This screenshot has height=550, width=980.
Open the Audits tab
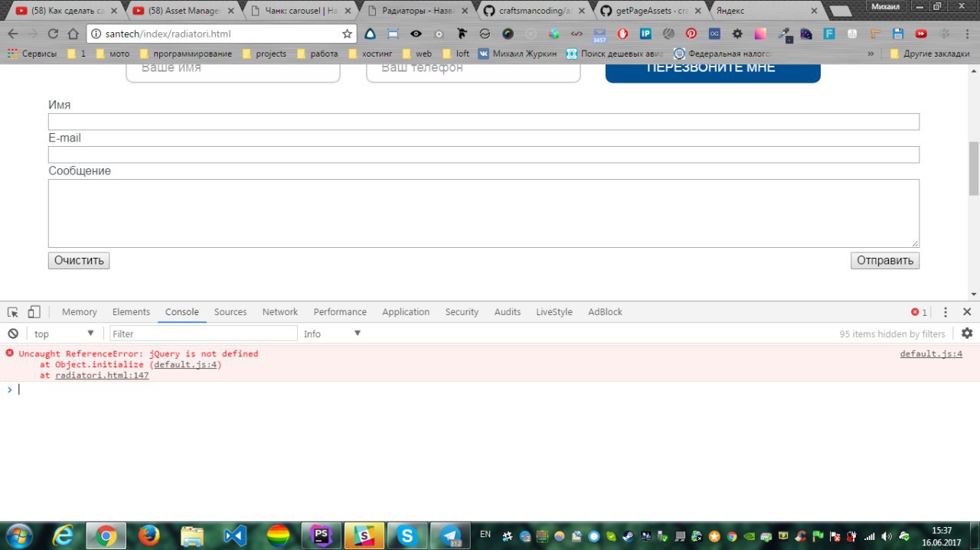(508, 312)
